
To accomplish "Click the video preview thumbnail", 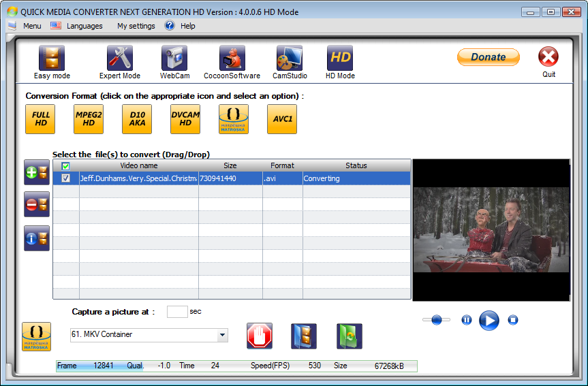I will pos(491,229).
